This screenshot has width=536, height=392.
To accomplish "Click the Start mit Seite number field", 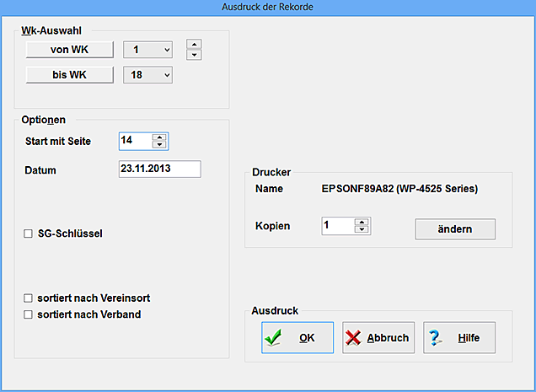I will click(x=136, y=140).
